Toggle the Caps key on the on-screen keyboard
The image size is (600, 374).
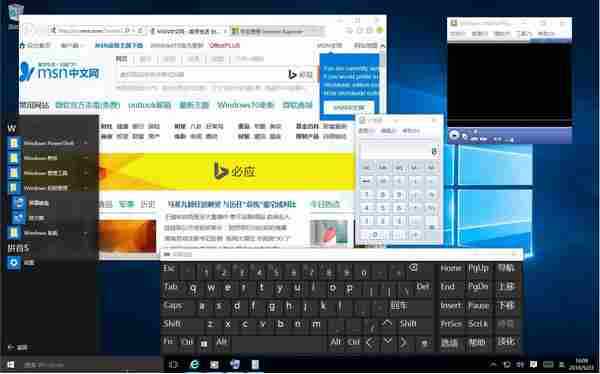click(173, 306)
